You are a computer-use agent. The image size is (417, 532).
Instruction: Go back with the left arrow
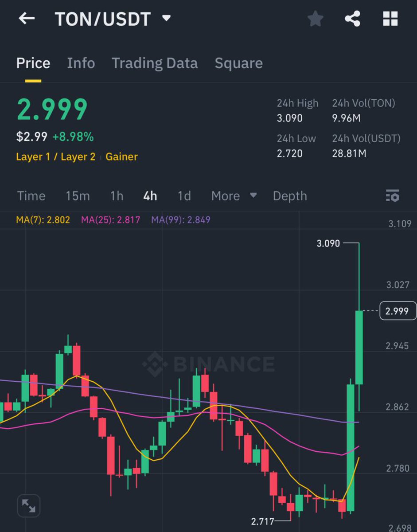[27, 19]
